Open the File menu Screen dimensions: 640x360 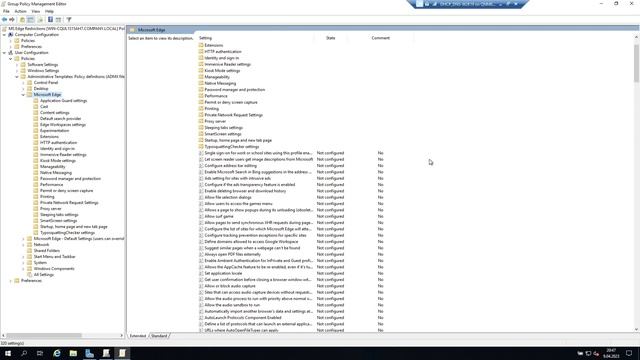[6, 11]
